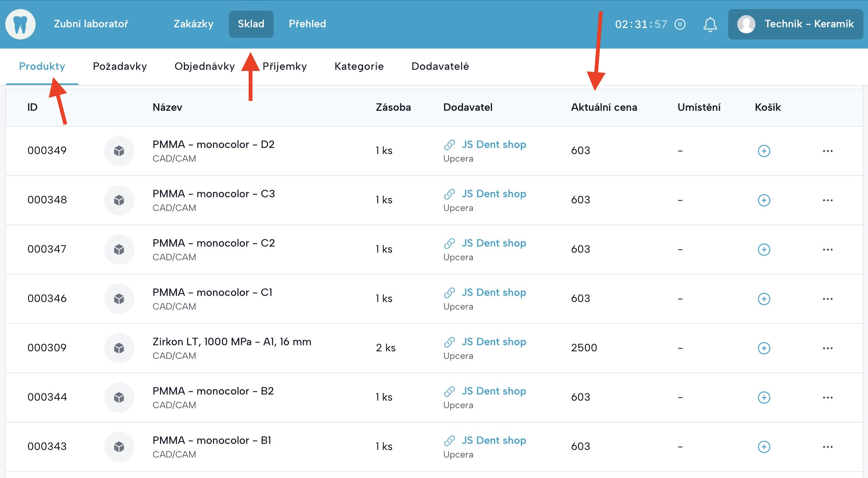Open the notifications bell
This screenshot has height=478, width=868.
click(x=710, y=25)
